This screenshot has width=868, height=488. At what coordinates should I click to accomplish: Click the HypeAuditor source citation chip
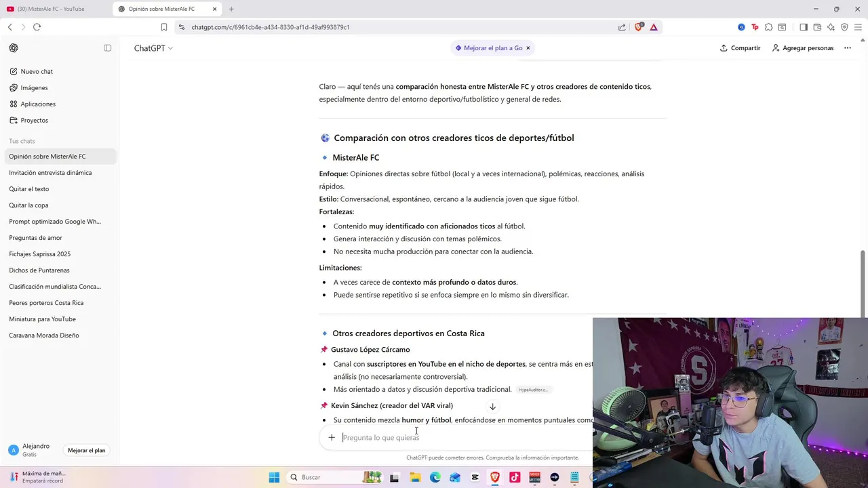533,390
